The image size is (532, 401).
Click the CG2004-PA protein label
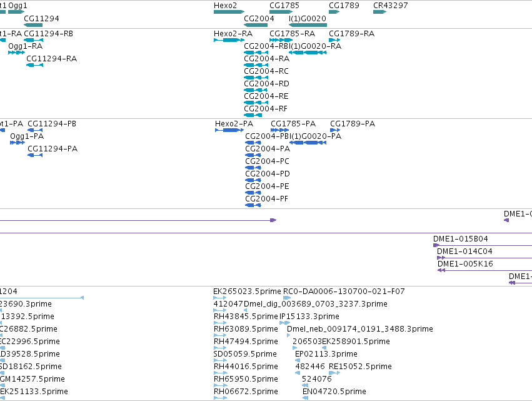[x=268, y=149]
